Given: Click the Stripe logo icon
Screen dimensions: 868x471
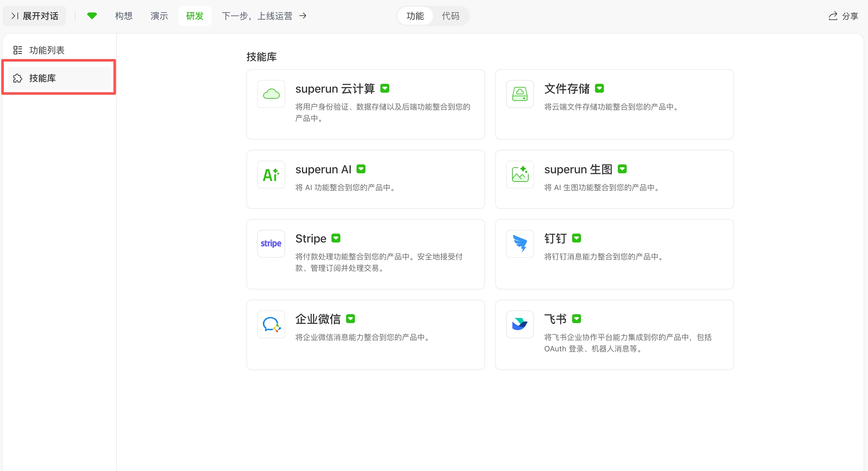Looking at the screenshot, I should pos(271,243).
